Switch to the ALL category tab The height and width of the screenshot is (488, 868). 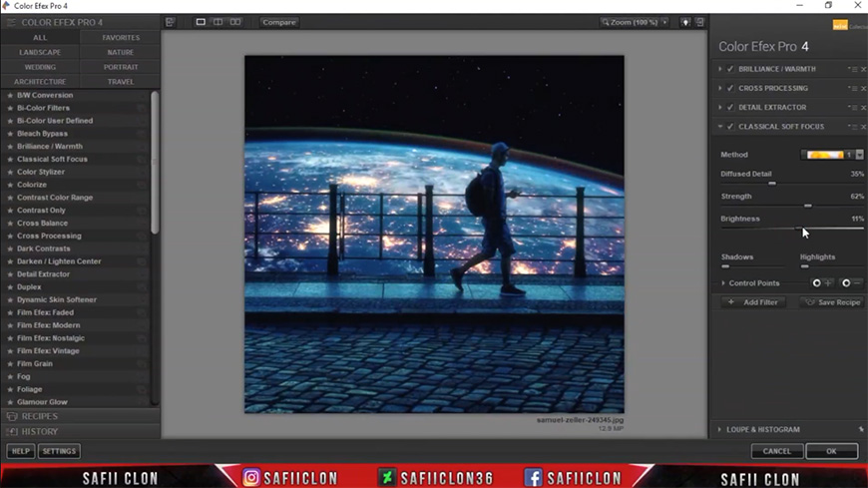40,38
